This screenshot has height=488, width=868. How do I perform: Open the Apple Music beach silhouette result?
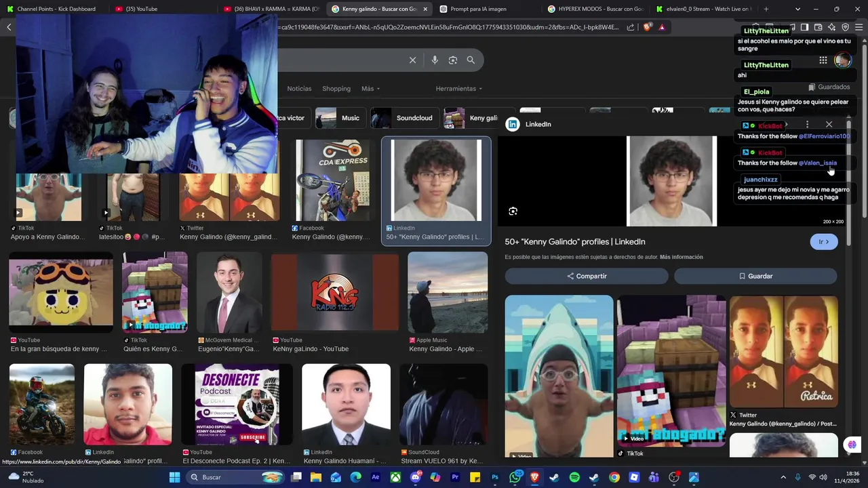point(448,293)
